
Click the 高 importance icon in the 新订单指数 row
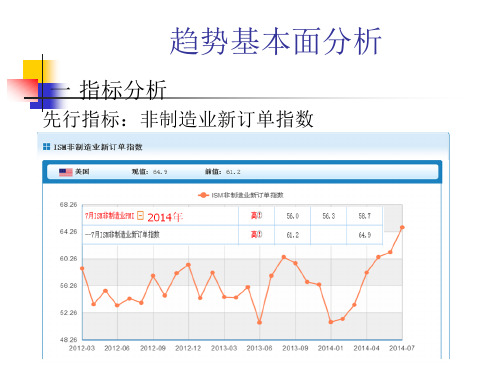(x=256, y=235)
